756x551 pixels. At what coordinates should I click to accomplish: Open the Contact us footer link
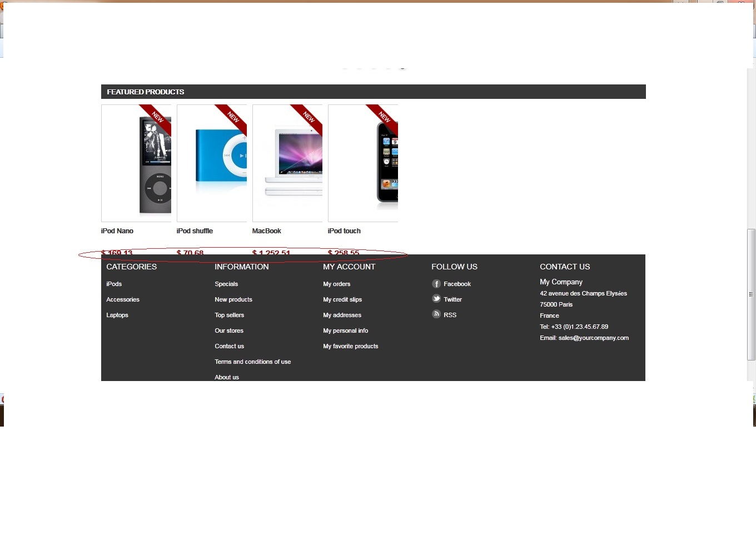click(230, 346)
